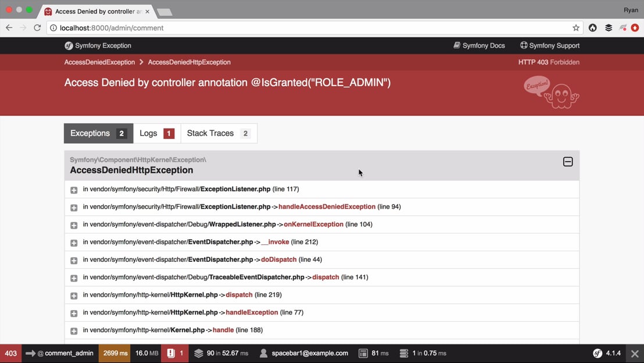Click the Symfony Exception header text
Viewport: 644px width, 363px height.
(x=103, y=45)
